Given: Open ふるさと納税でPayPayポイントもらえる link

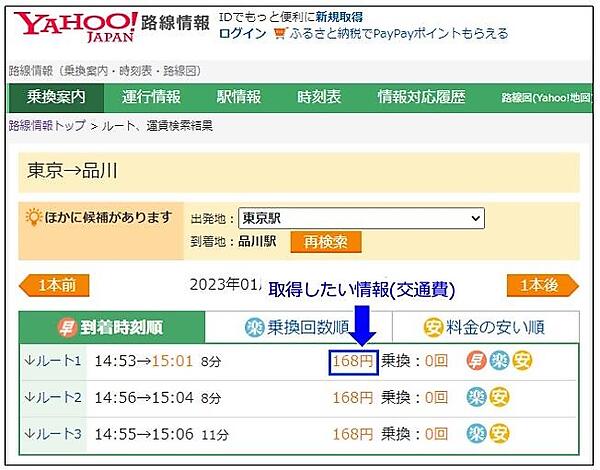Looking at the screenshot, I should click(399, 34).
